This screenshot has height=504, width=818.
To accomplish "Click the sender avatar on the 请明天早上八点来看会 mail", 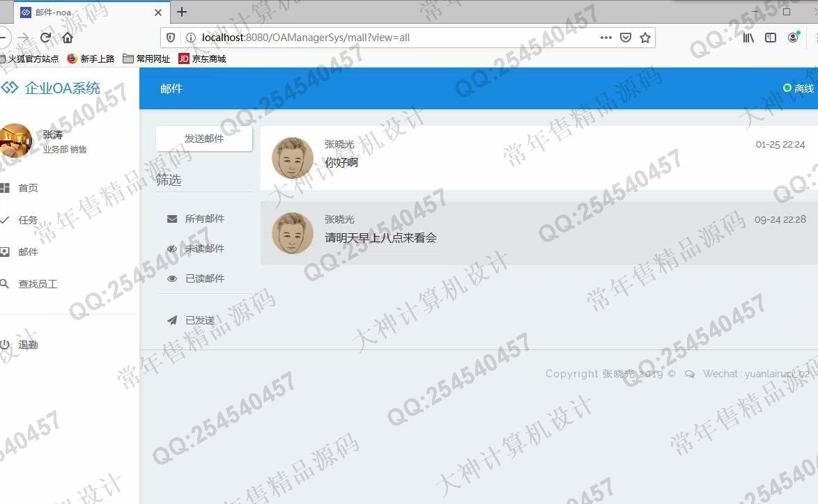I will (x=293, y=233).
